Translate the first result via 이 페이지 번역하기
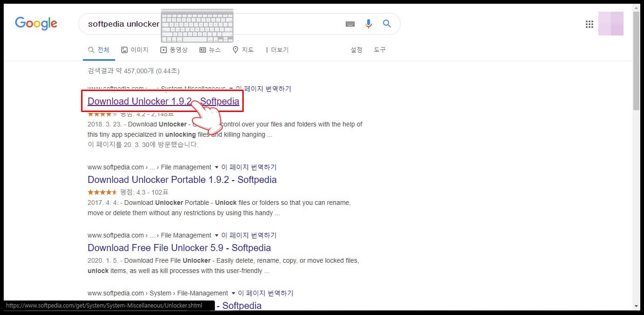Screen dimensions: 644x315 coord(264,89)
